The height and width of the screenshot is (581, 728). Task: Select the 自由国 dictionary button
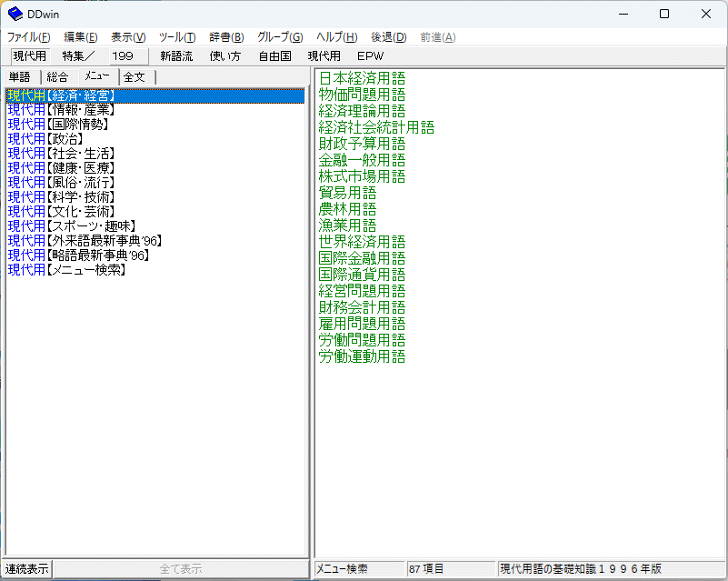pos(274,56)
